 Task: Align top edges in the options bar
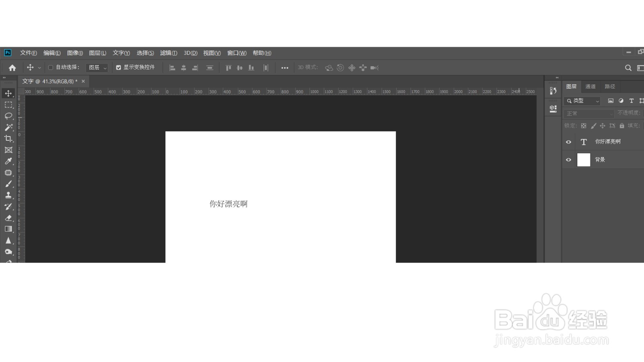tap(228, 68)
